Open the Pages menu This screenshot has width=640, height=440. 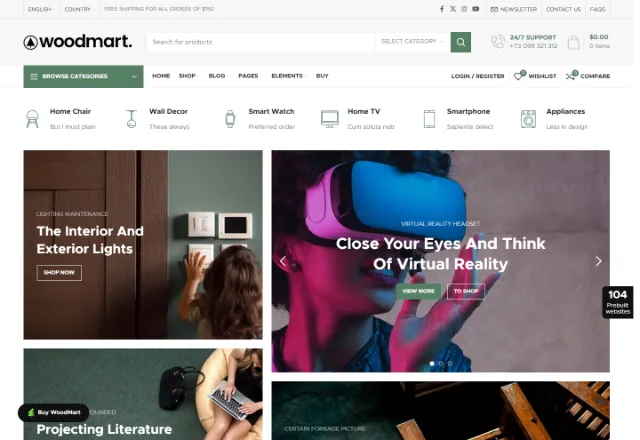pyautogui.click(x=249, y=76)
